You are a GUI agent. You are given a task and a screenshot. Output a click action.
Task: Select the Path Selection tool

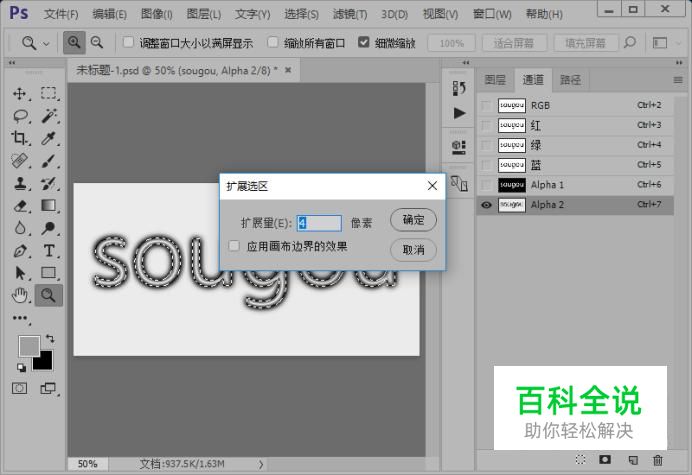[x=20, y=273]
